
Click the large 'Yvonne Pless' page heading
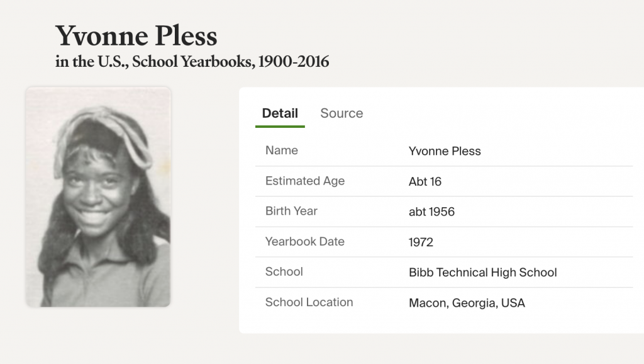tap(136, 36)
